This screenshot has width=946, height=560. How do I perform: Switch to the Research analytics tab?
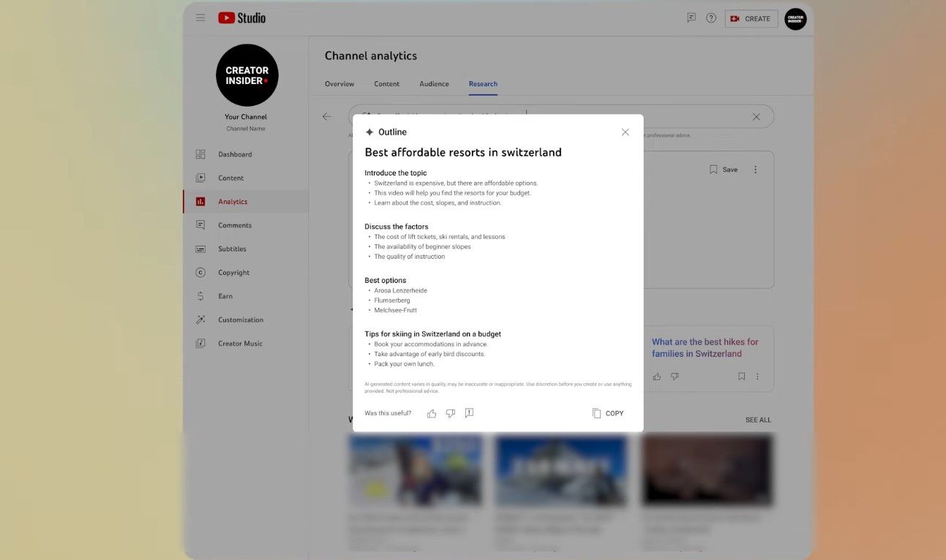483,83
